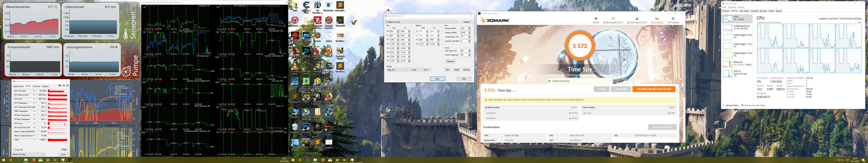Open GPU-Z hamburger menu icon

click(x=67, y=86)
